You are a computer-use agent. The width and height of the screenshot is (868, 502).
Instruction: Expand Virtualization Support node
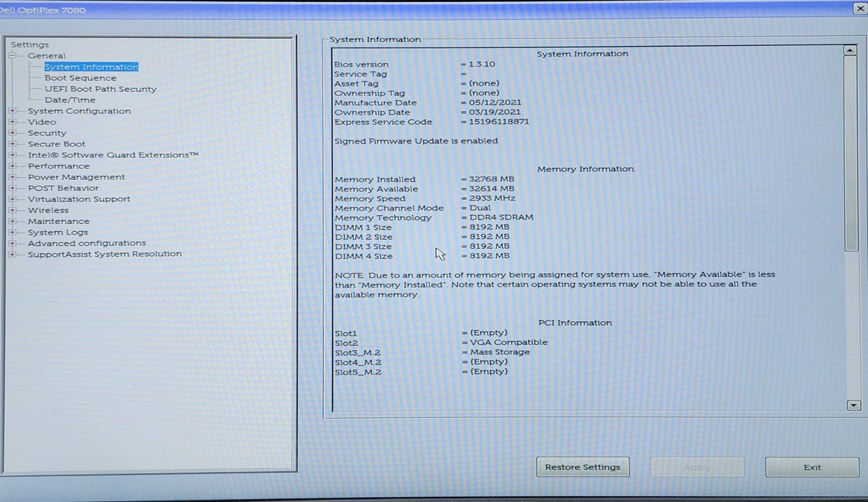12,199
